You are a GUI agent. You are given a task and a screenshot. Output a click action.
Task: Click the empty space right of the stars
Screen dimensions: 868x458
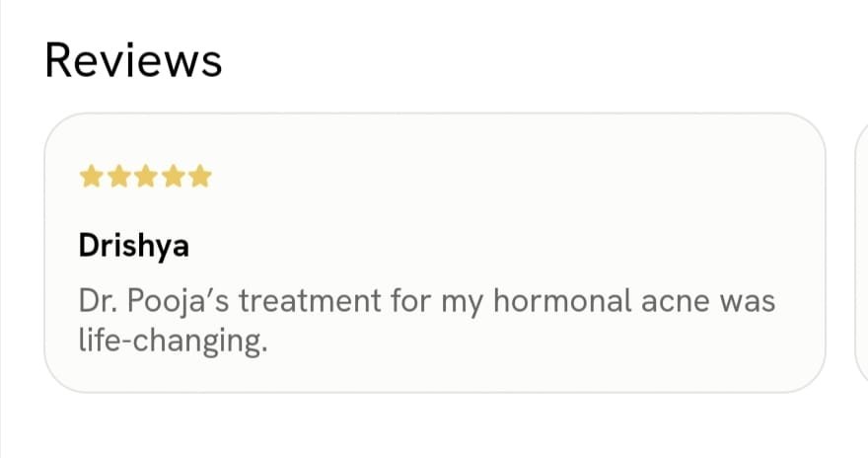coord(493,178)
